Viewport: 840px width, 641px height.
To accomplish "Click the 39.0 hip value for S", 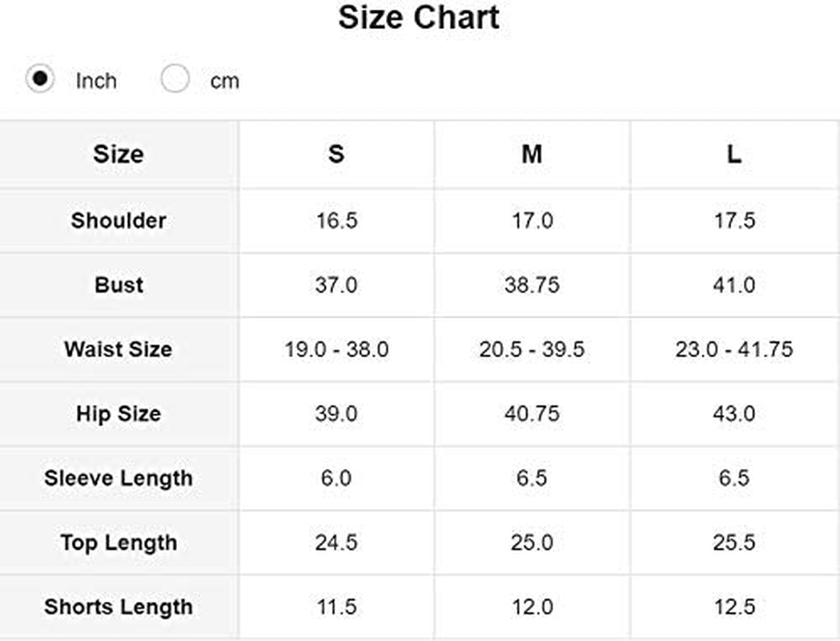I will (336, 413).
